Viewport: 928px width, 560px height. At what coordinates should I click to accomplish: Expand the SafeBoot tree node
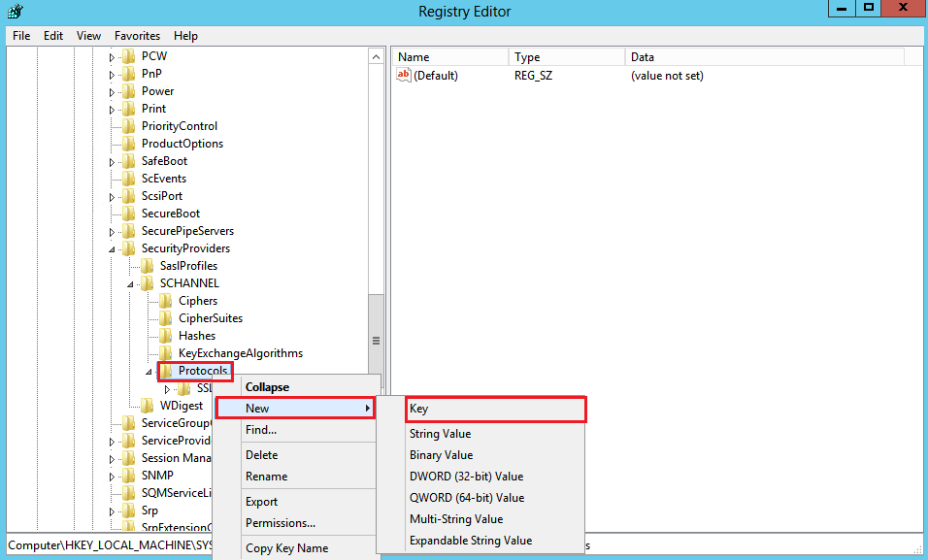(112, 161)
